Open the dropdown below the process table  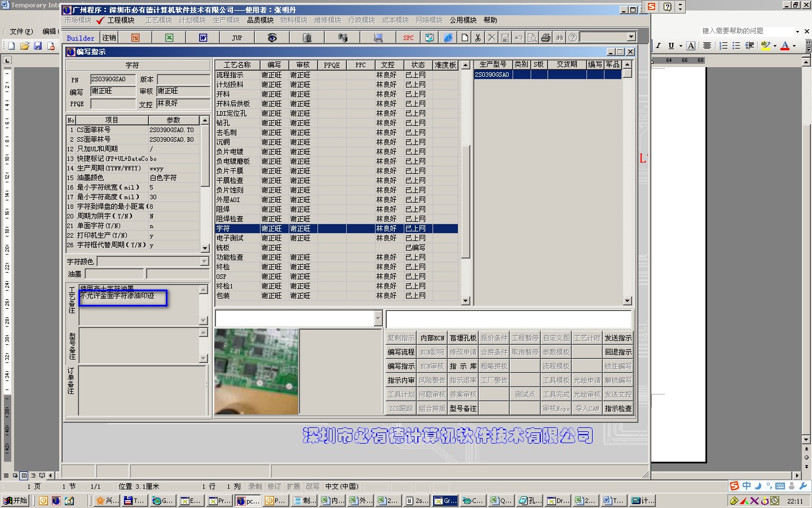click(x=378, y=318)
